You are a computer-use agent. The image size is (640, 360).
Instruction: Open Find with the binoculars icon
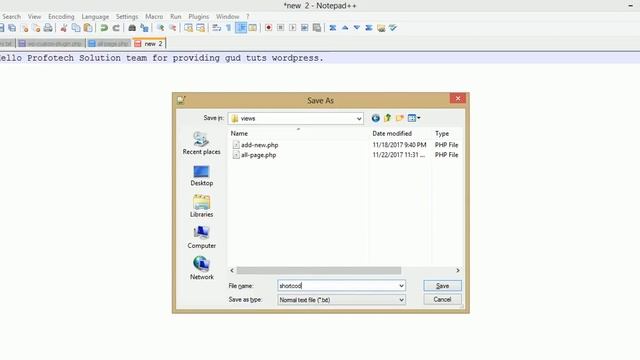[132, 28]
